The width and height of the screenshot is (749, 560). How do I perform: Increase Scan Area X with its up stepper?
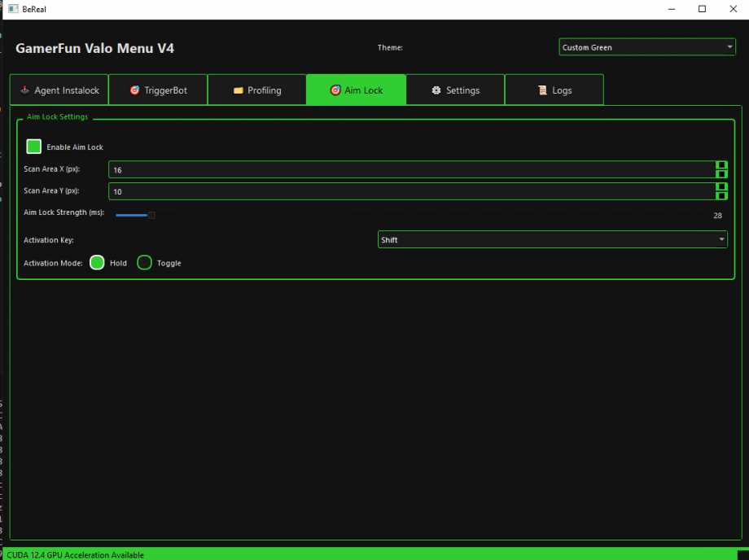click(x=721, y=165)
